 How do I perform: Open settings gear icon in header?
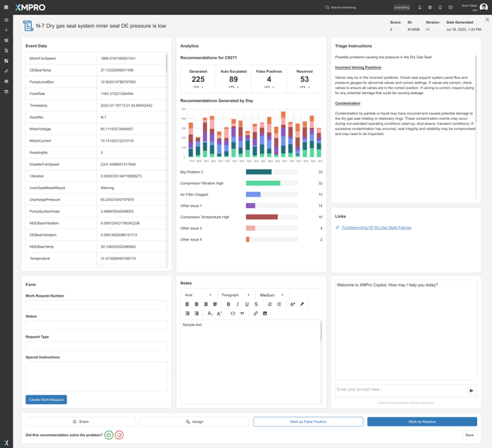(x=430, y=8)
